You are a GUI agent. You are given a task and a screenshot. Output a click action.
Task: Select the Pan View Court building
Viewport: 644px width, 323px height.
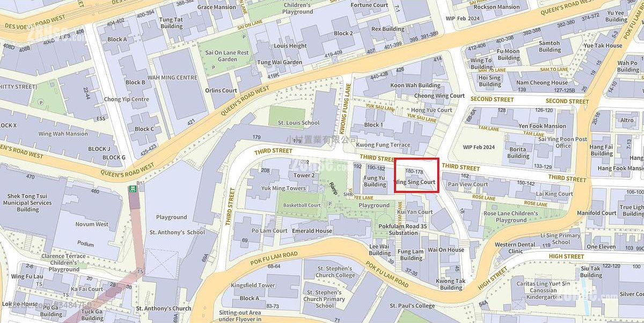point(467,185)
